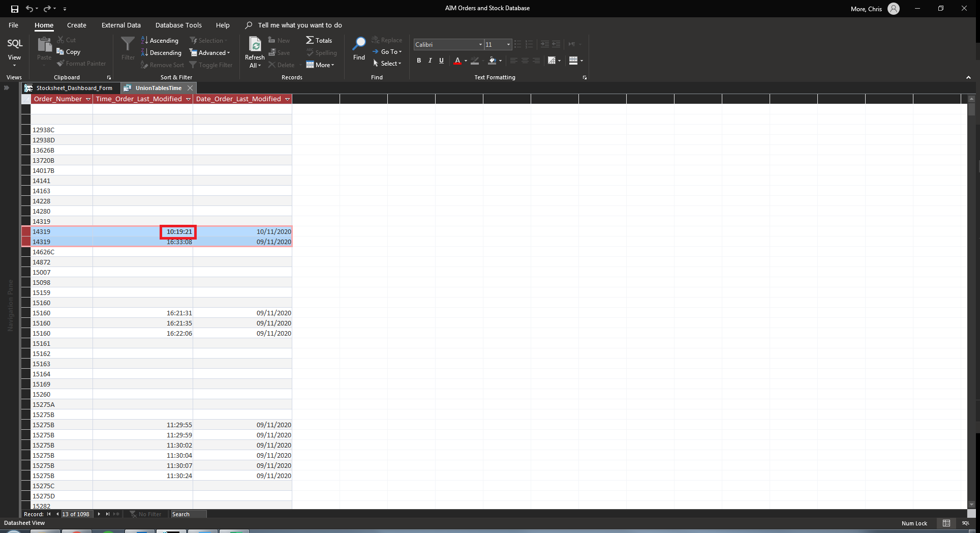Open Date_Order_Last_Modified column filter dropdown
This screenshot has width=980, height=533.
click(287, 99)
